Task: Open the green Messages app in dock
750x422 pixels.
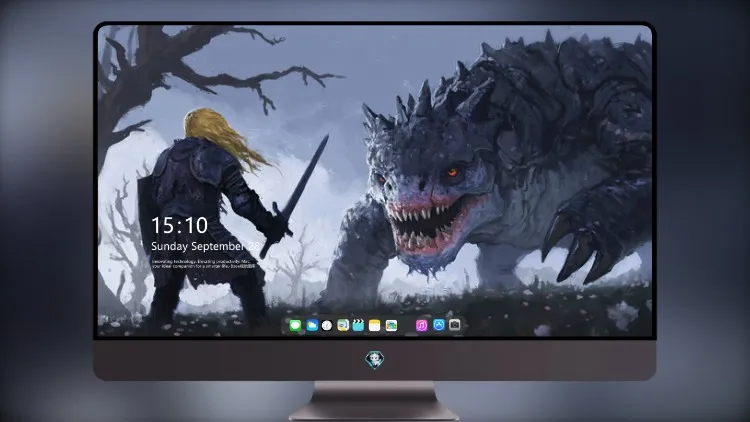Action: pyautogui.click(x=295, y=325)
